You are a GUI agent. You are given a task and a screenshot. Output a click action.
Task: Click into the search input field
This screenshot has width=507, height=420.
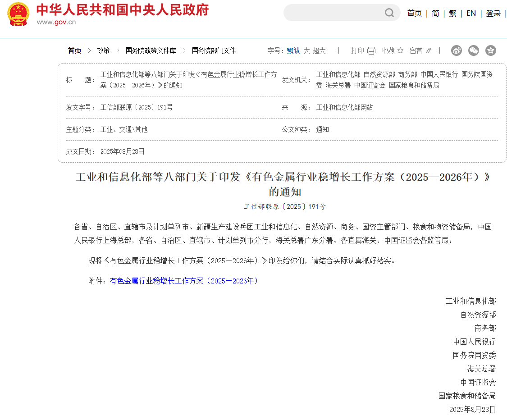point(333,13)
